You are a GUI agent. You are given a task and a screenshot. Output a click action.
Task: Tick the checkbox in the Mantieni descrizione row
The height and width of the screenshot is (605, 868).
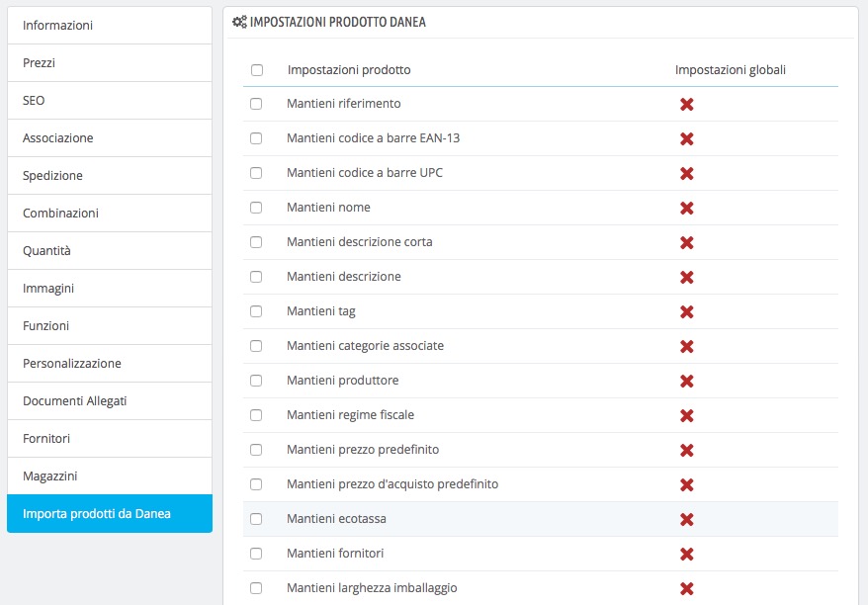click(256, 277)
